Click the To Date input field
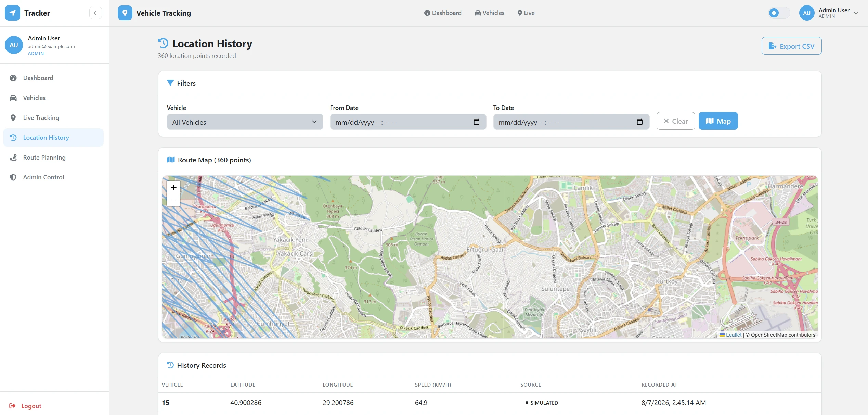This screenshot has width=868, height=415. [571, 122]
